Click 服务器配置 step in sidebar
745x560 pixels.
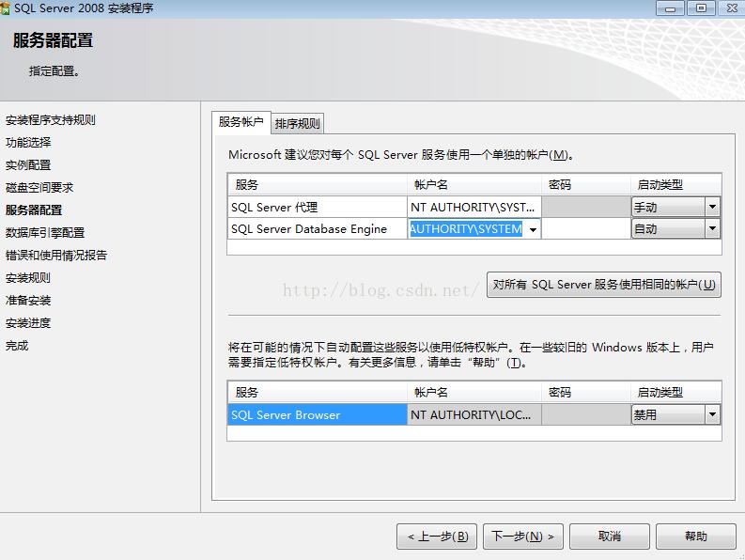point(34,210)
